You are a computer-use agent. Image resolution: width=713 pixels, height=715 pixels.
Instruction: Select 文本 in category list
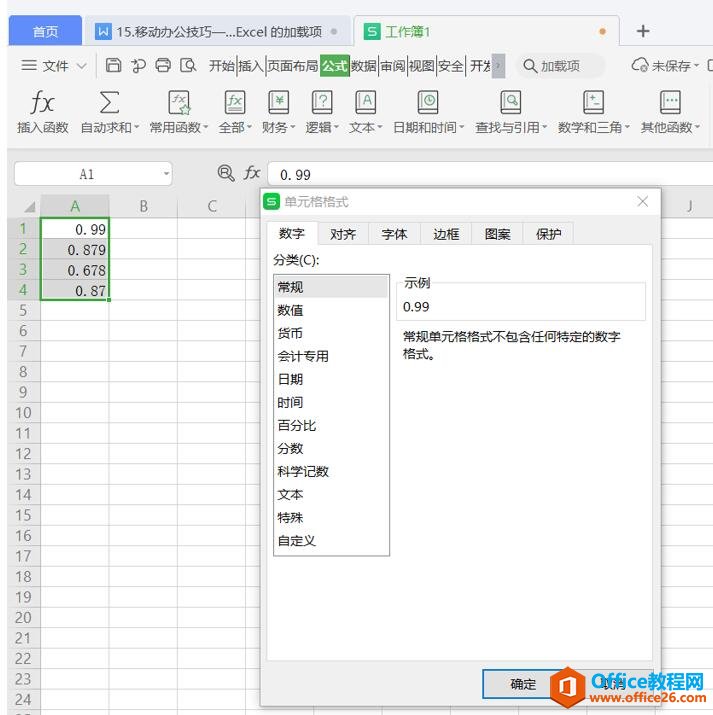tap(331, 494)
